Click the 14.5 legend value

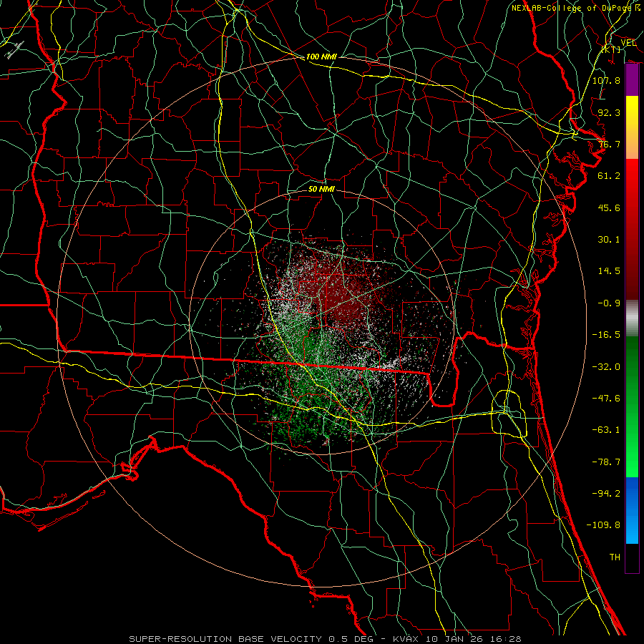609,271
